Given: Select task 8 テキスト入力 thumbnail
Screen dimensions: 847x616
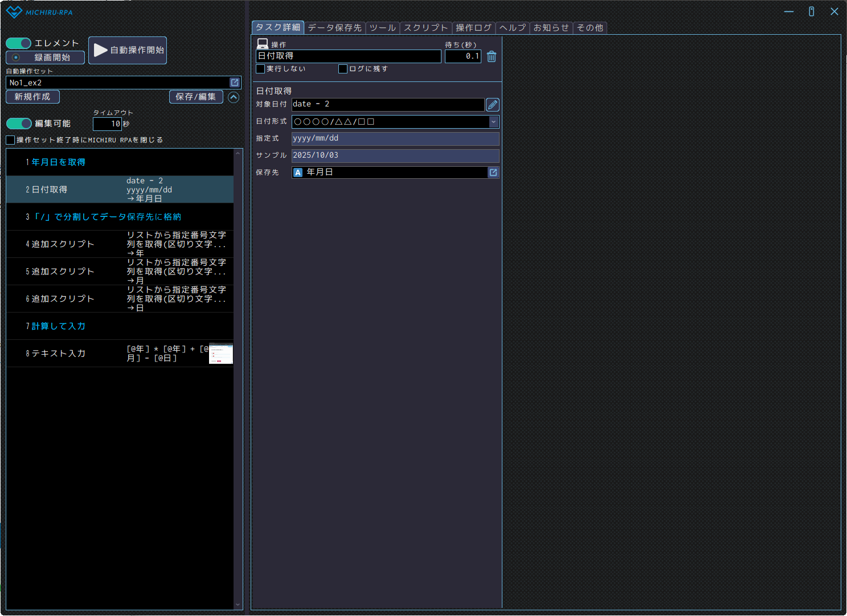Looking at the screenshot, I should coord(221,354).
